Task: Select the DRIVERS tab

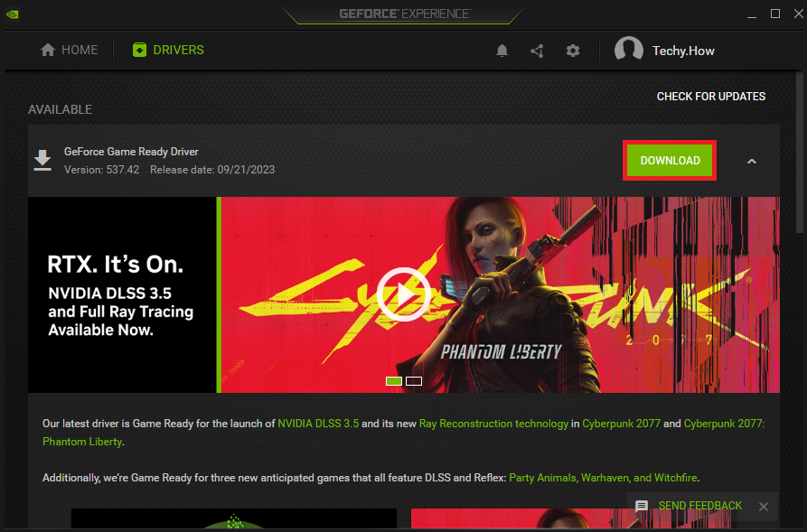Action: point(168,50)
